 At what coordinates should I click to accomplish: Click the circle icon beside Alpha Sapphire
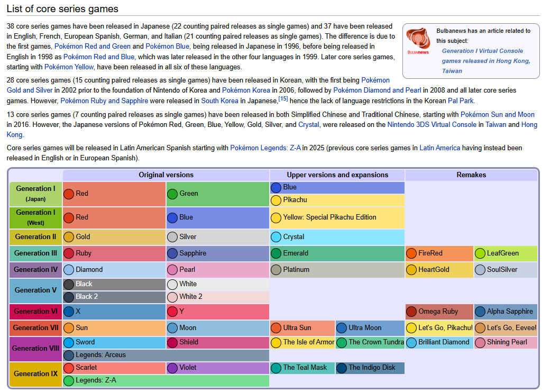pyautogui.click(x=480, y=312)
